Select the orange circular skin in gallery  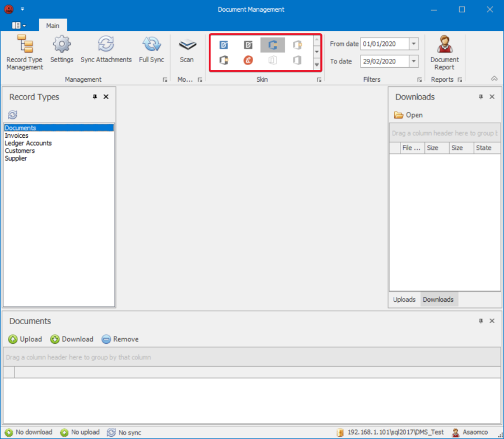[x=248, y=60]
